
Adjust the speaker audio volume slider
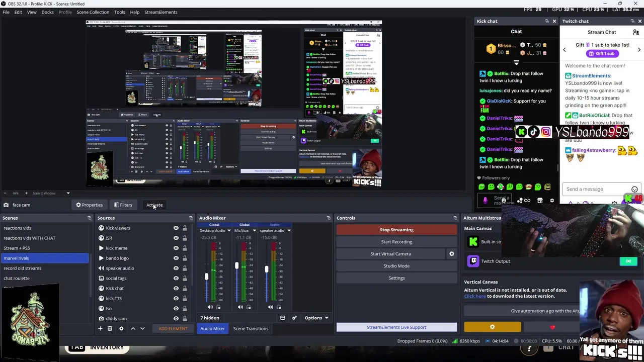tap(267, 269)
